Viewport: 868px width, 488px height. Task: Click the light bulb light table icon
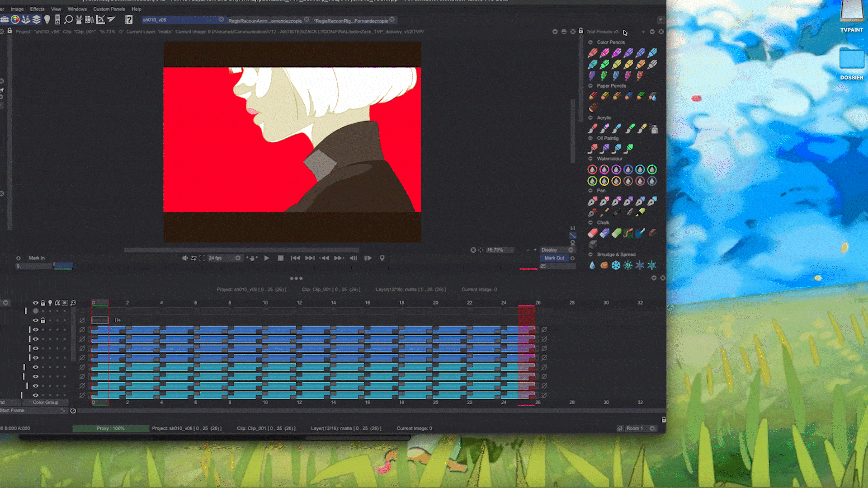[47, 19]
